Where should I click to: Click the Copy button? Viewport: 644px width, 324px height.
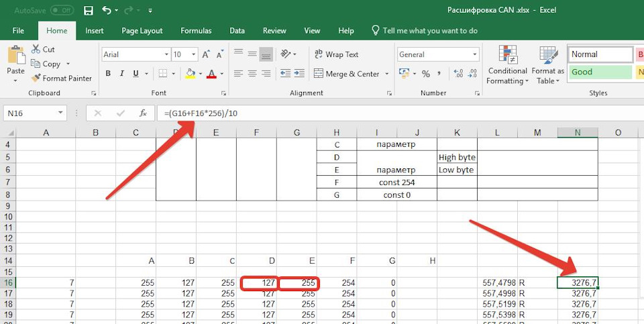[46, 64]
